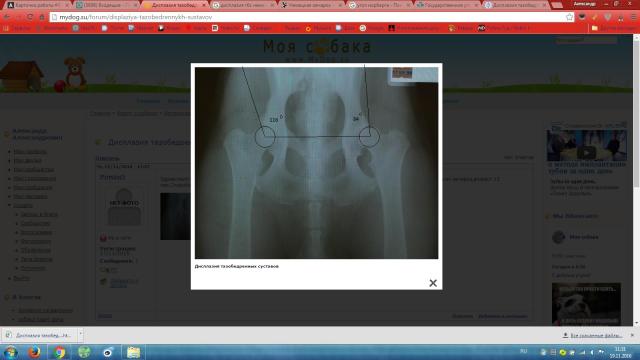
Task: Switch to the first browser tab
Action: coord(38,5)
